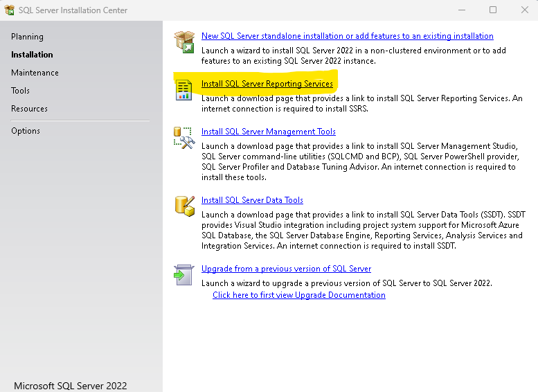This screenshot has width=538, height=392.
Task: Click the upgrade green arrow icon
Action: [x=183, y=275]
